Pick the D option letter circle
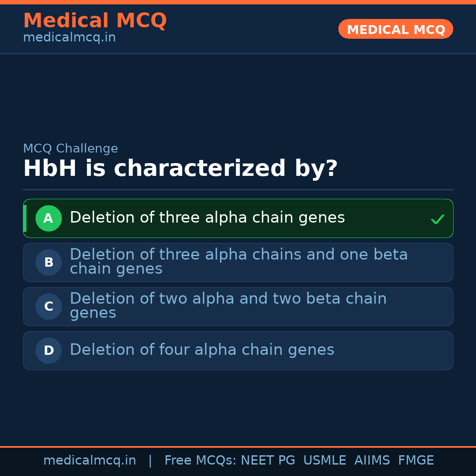This screenshot has height=476, width=476. point(48,350)
